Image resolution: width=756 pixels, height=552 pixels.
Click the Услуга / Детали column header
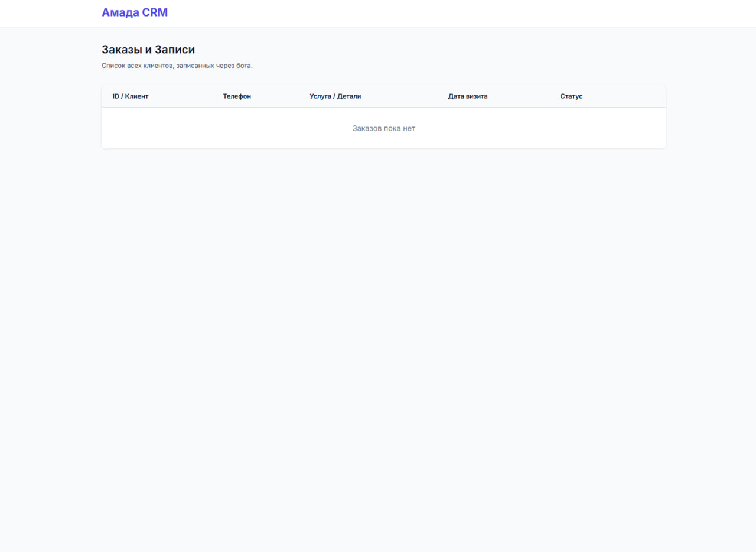[335, 96]
